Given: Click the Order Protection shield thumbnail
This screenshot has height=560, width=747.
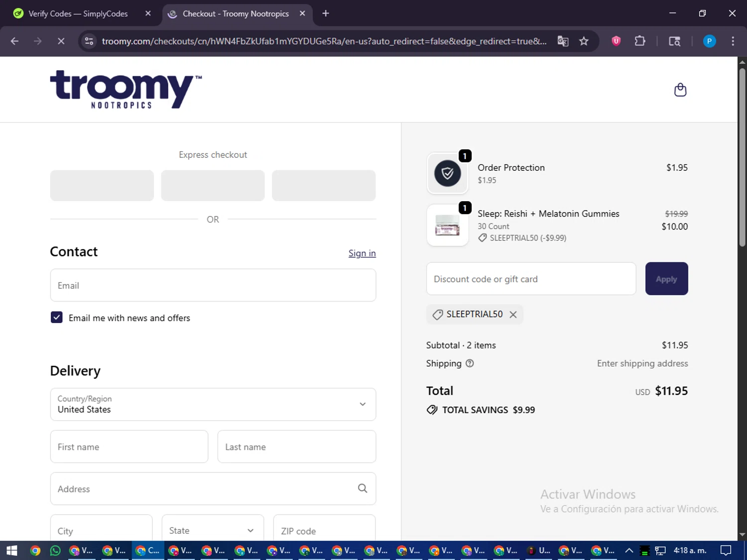Looking at the screenshot, I should (447, 173).
